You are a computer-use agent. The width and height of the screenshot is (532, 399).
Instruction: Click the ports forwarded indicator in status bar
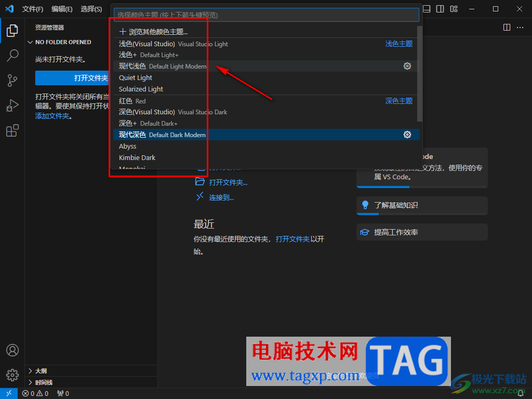[63, 394]
